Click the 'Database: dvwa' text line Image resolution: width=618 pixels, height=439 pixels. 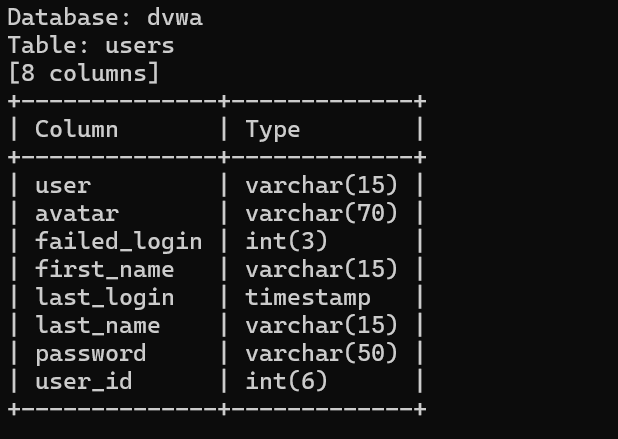click(111, 17)
